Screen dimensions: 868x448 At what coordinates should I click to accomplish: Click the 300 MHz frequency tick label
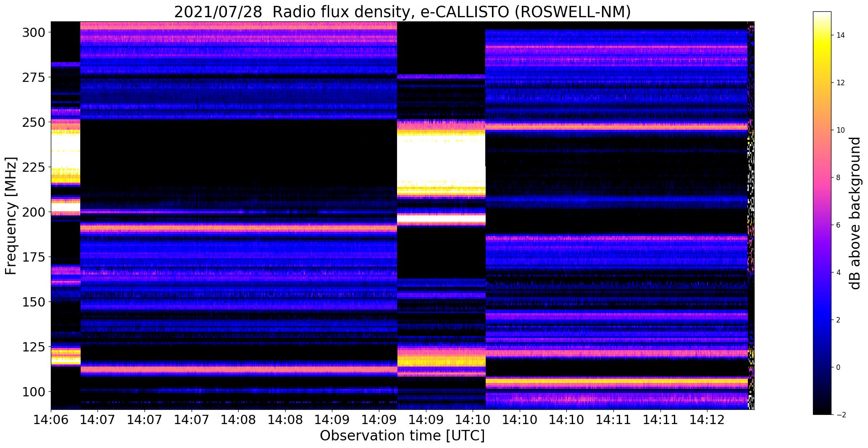point(34,32)
